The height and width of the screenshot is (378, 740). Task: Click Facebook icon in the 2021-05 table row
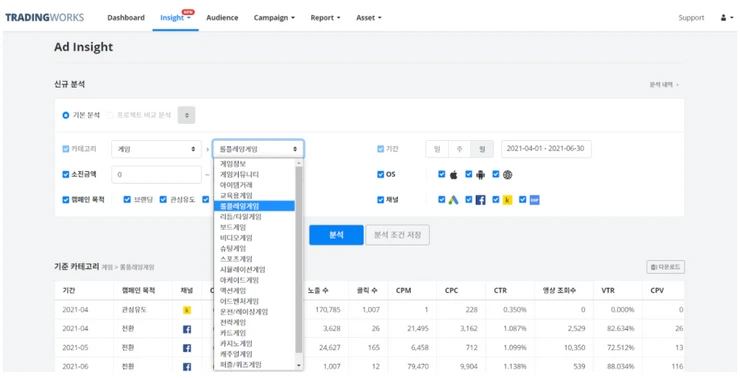click(186, 348)
